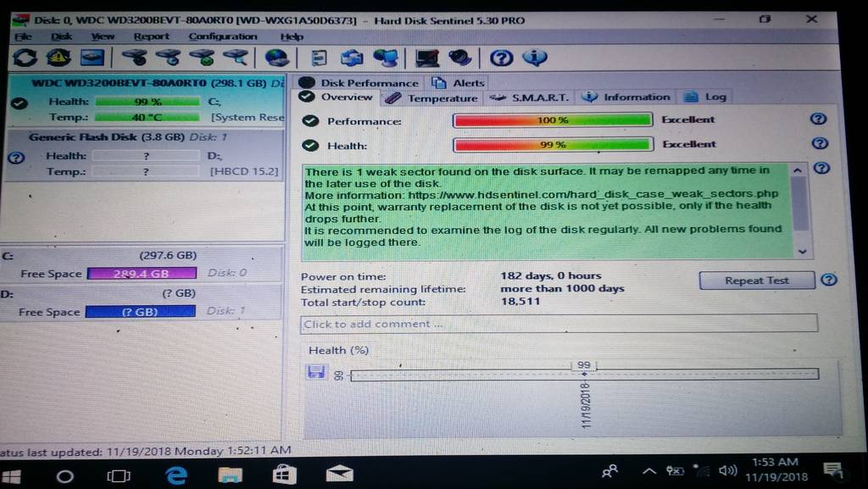Screen dimensions: 868x489
Task: Open the View menu
Action: pos(103,36)
